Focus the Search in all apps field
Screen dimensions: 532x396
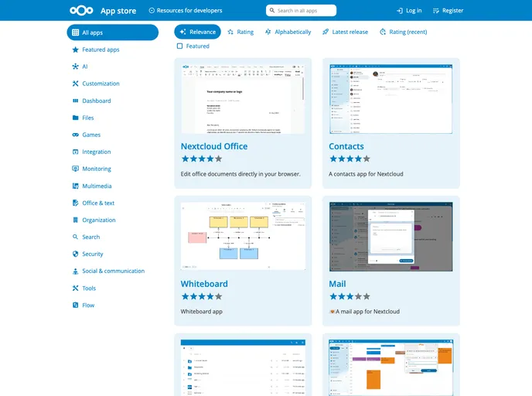305,11
